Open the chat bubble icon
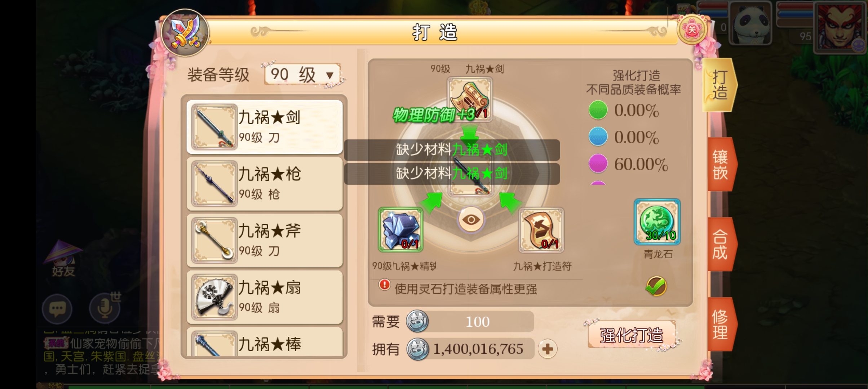Viewport: 868px width, 389px height. click(x=57, y=309)
